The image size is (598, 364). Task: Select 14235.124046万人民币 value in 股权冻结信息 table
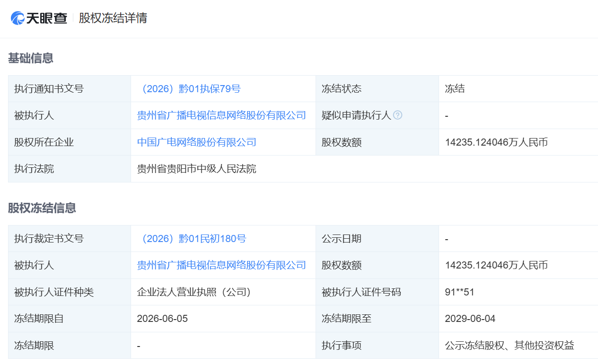point(496,265)
